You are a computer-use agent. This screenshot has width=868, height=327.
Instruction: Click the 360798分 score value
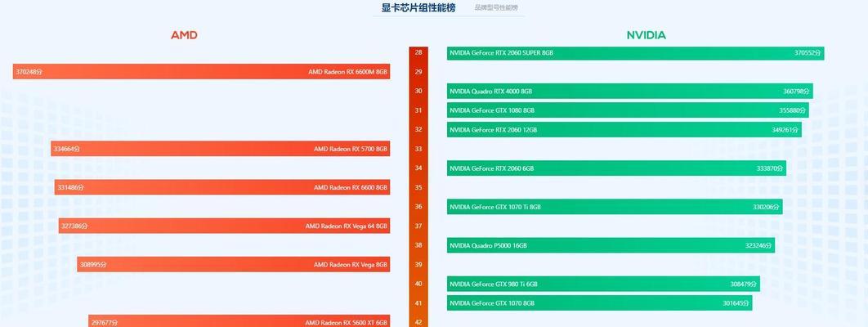pos(797,92)
